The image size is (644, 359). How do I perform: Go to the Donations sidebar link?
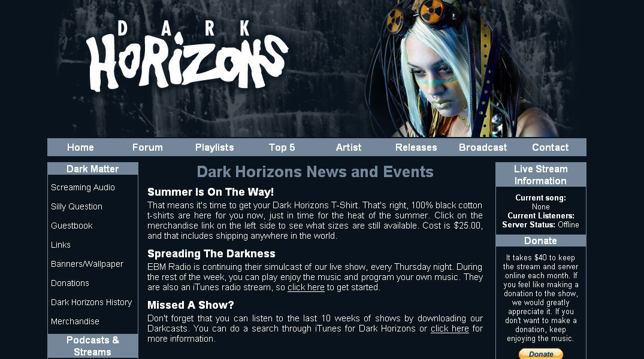[x=70, y=283]
